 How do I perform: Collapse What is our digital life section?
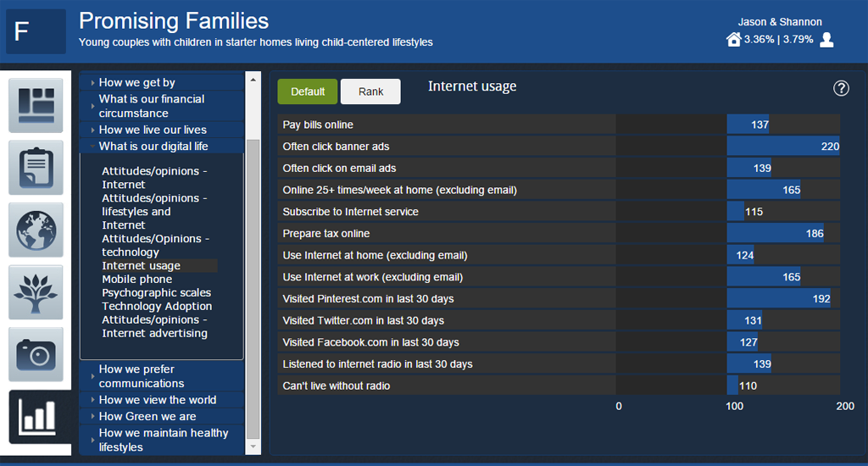pos(153,146)
